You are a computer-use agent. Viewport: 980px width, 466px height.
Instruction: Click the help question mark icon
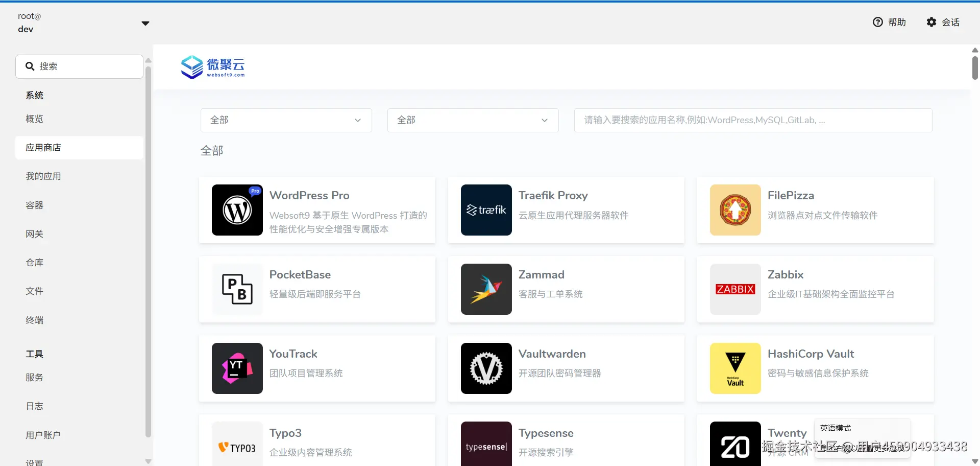point(877,22)
